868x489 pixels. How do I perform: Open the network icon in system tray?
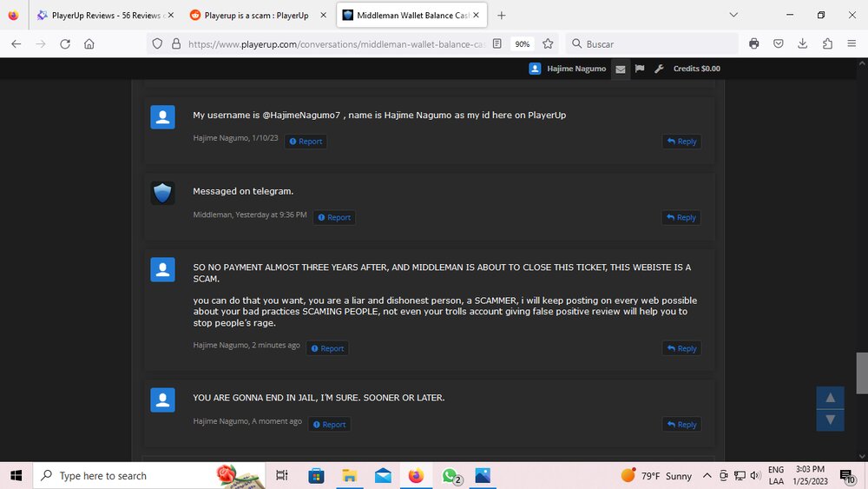pos(740,476)
